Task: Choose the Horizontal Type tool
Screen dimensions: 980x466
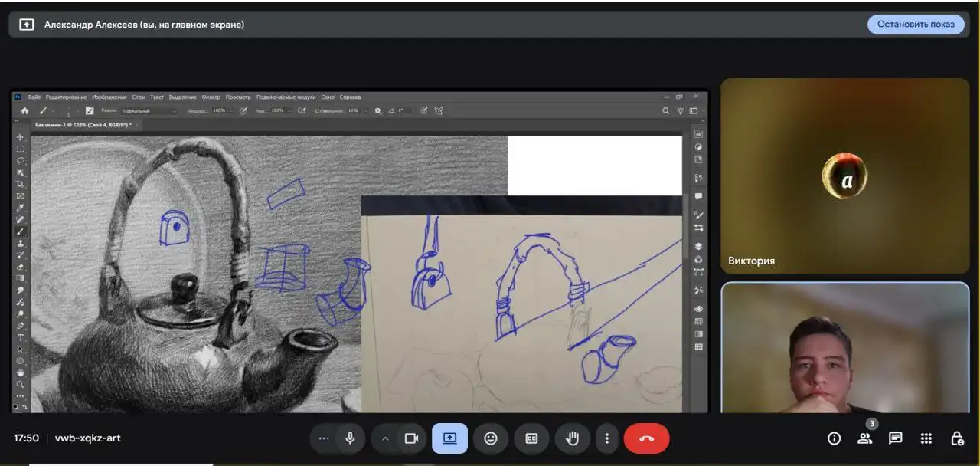Action: tap(21, 337)
